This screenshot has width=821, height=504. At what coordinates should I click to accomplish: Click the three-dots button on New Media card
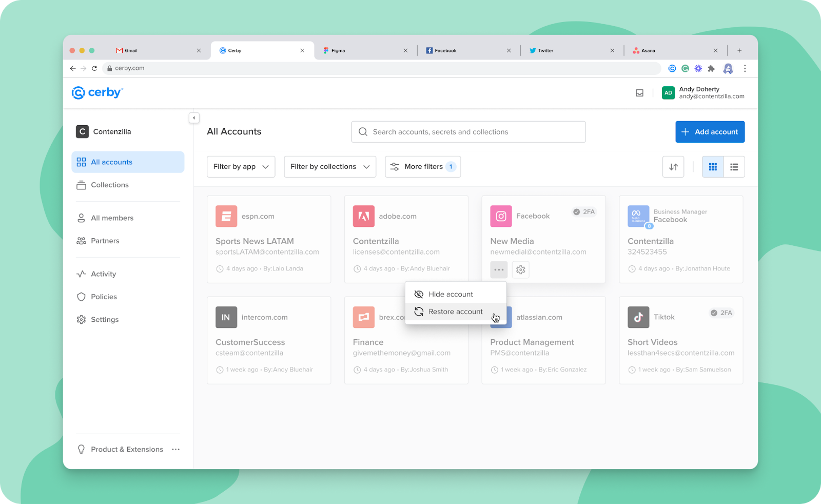click(x=499, y=269)
